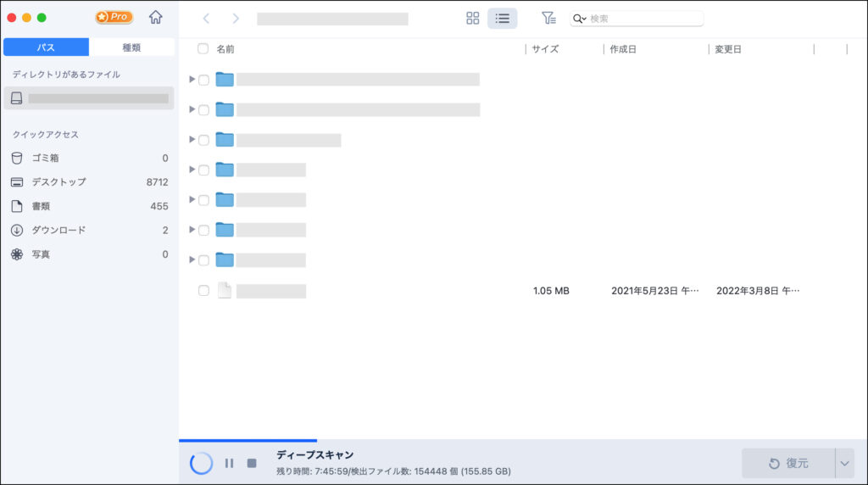The width and height of the screenshot is (868, 485).
Task: Toggle the select-all checkbox beside 名前
Action: tap(203, 48)
